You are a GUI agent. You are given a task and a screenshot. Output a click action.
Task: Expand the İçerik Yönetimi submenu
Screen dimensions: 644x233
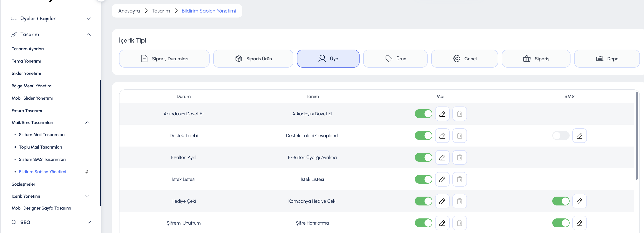[x=87, y=196]
